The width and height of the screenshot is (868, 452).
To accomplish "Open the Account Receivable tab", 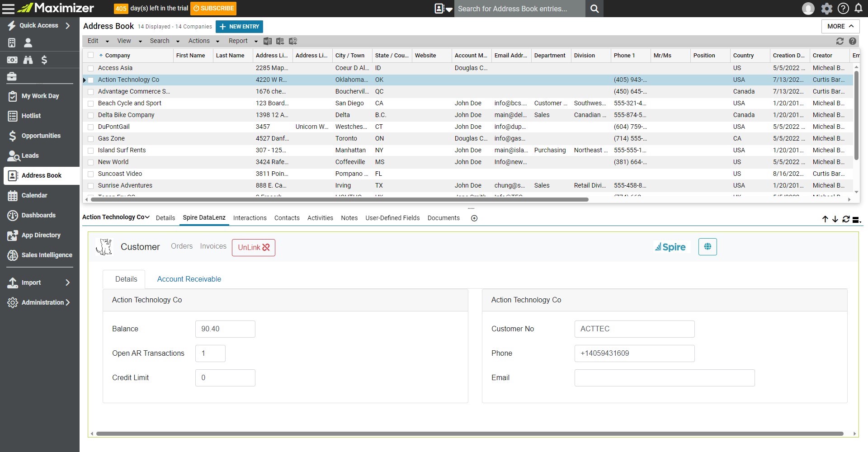I will point(189,279).
